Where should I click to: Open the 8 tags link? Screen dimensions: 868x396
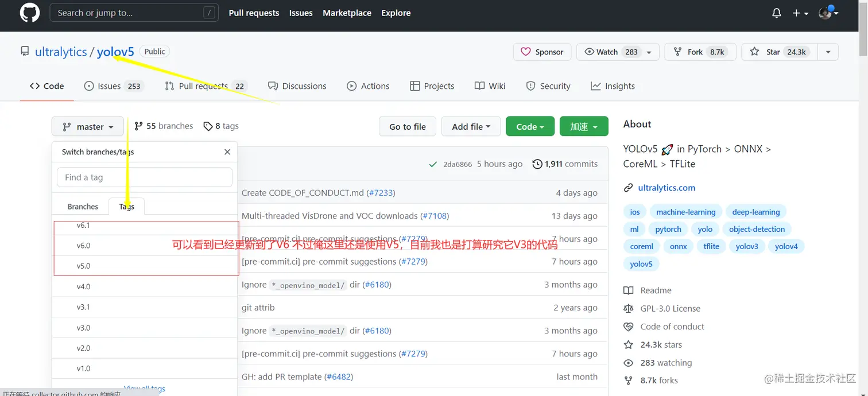221,126
